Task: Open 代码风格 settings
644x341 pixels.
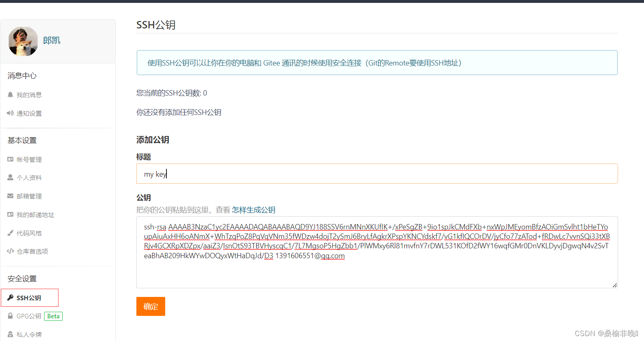Action: click(29, 233)
